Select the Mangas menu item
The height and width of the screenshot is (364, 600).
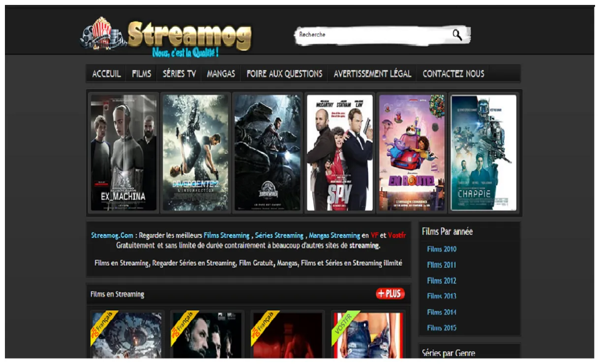(x=221, y=74)
